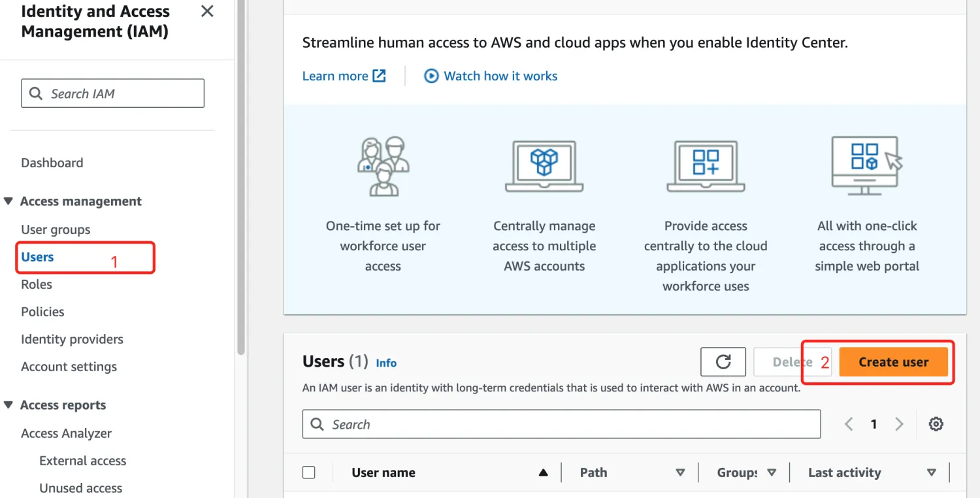Open Identity providers page
The width and height of the screenshot is (980, 498).
click(72, 339)
